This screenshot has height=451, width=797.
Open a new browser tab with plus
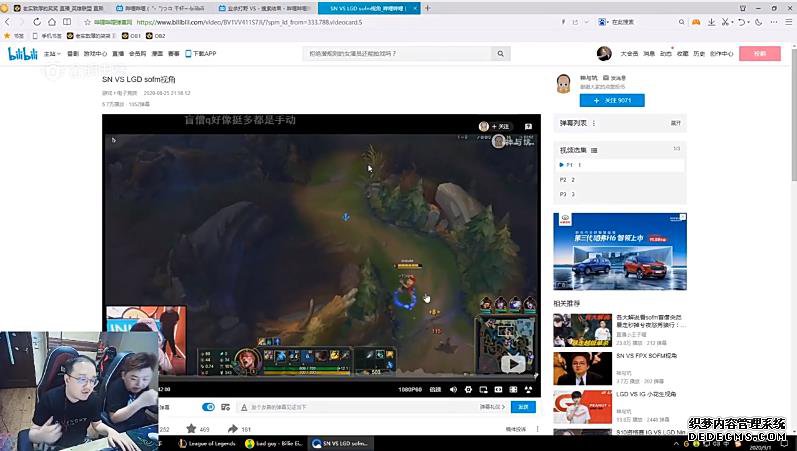427,8
